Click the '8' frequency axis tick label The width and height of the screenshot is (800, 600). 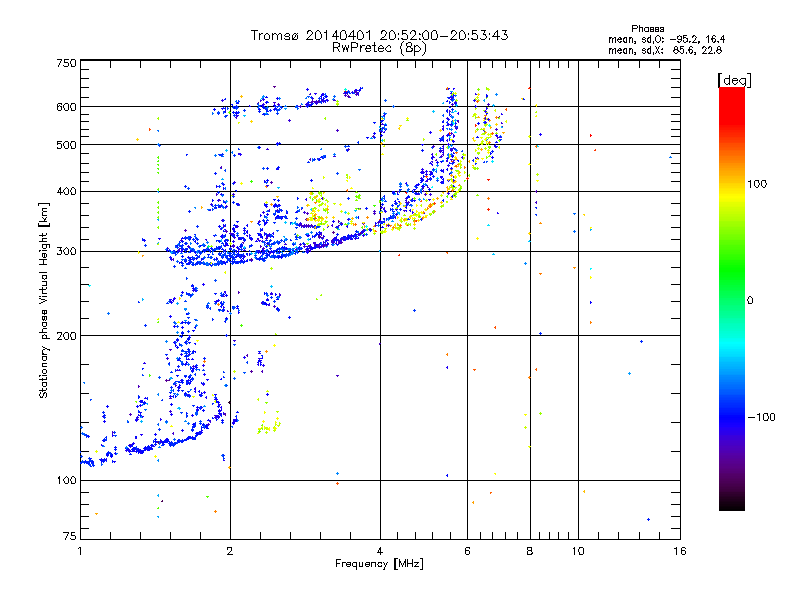coord(530,551)
